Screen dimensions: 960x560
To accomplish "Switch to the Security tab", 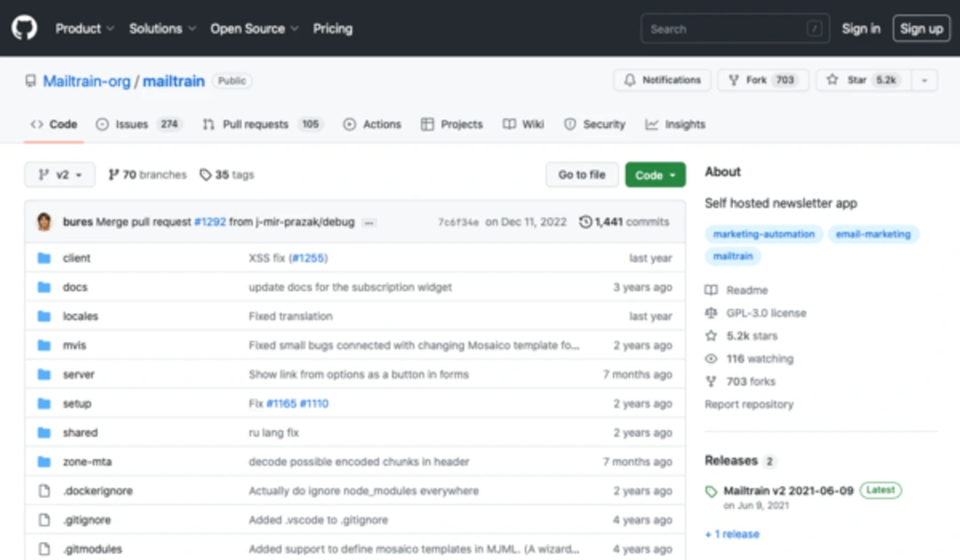I will [595, 124].
